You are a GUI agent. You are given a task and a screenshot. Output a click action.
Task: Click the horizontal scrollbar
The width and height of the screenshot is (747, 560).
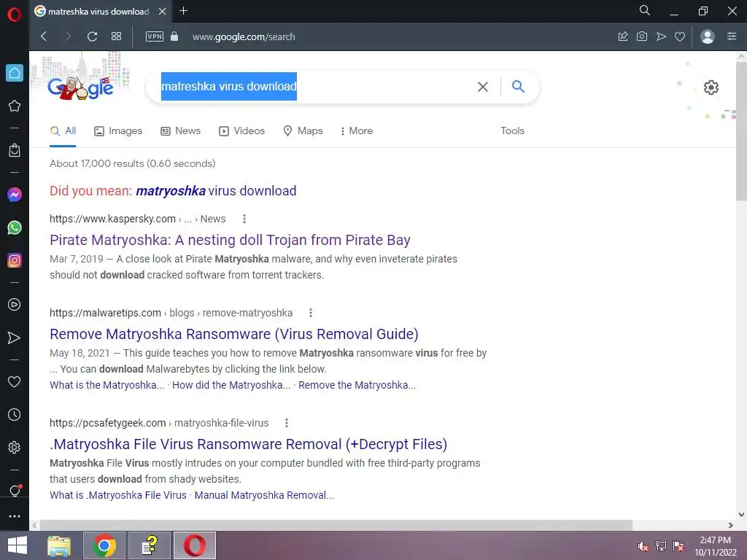(336, 525)
